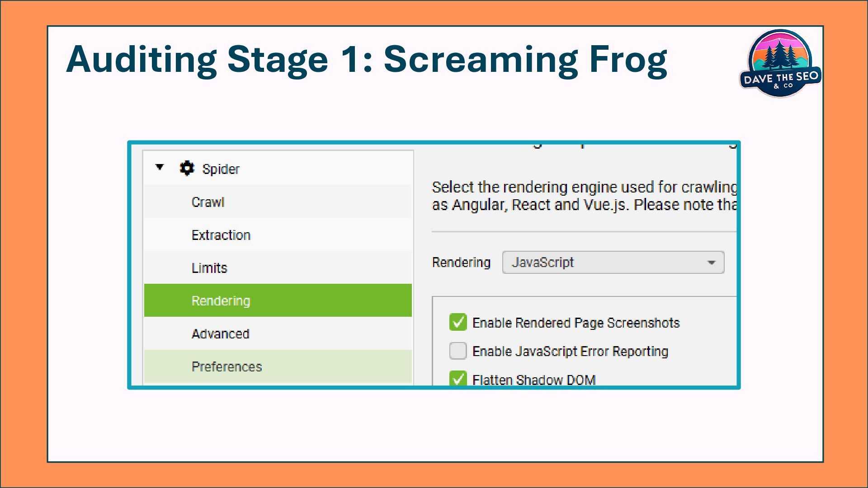868x488 pixels.
Task: Click the Dave the SEO logo
Action: tap(780, 64)
